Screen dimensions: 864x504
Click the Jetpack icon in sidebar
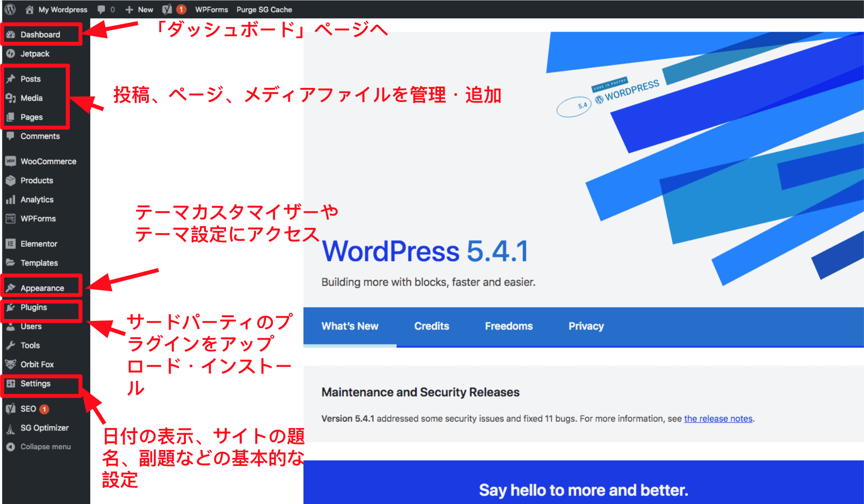click(11, 54)
